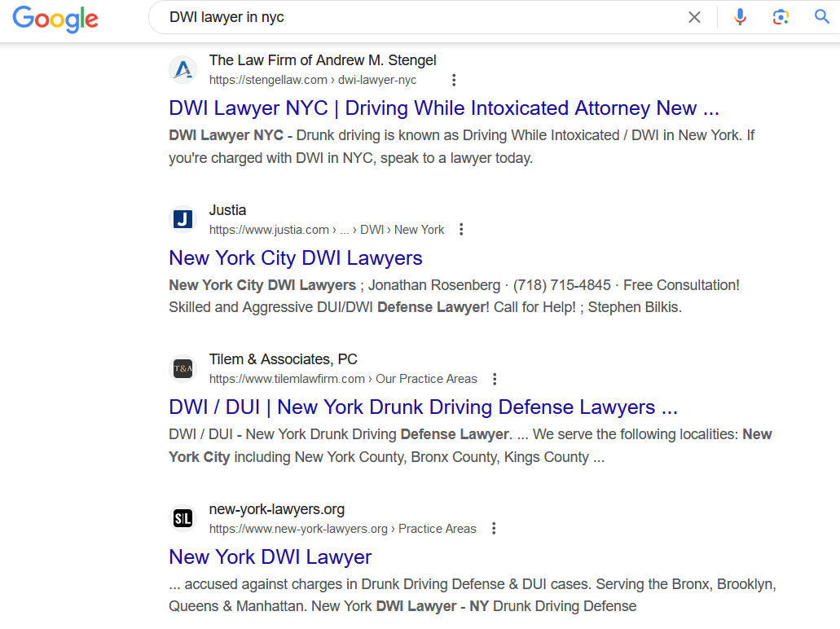The image size is (840, 629).
Task: Click the justia.com DWI New York breadcrumb URL
Action: (327, 230)
